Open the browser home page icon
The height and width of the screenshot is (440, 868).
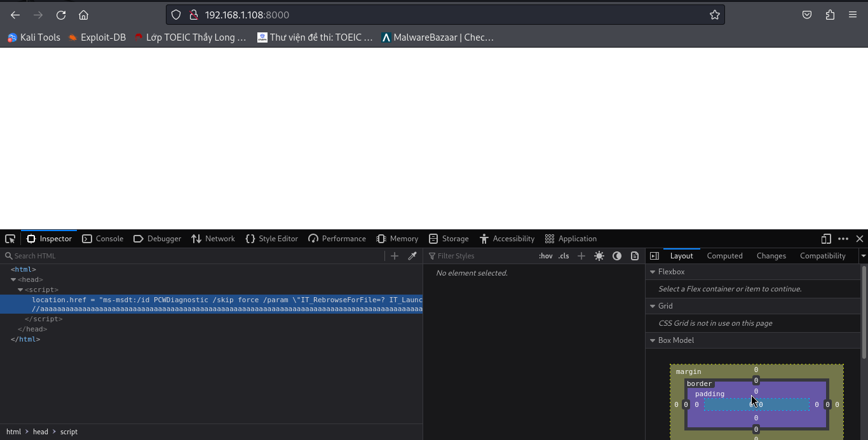[x=83, y=15]
